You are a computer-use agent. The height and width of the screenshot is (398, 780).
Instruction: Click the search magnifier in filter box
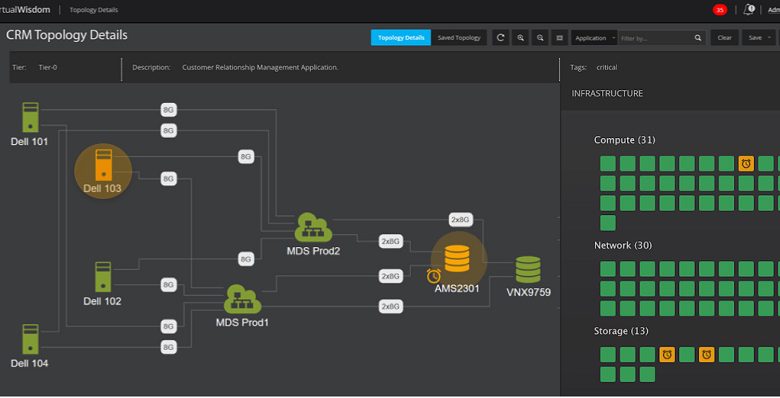pyautogui.click(x=698, y=38)
